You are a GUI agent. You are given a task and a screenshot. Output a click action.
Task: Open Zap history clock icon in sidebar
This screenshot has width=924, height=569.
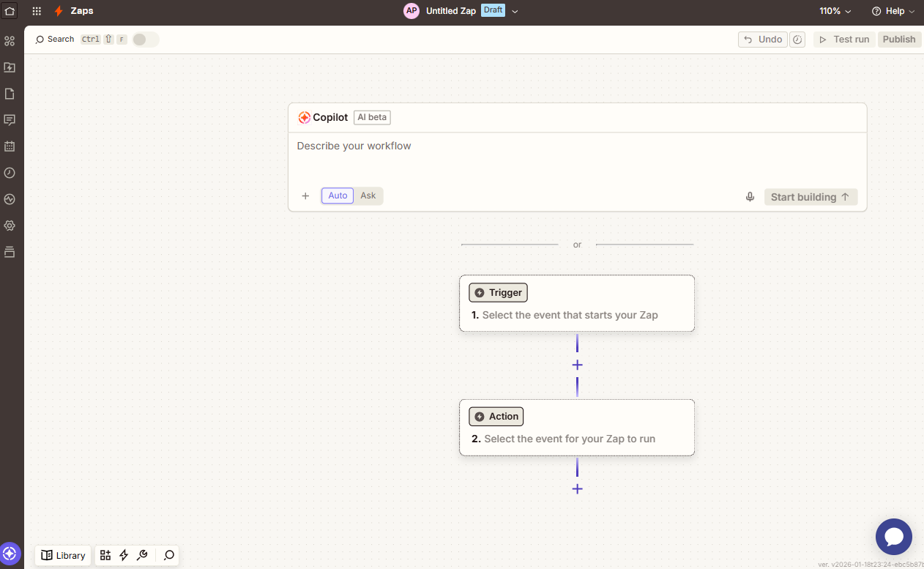[10, 173]
